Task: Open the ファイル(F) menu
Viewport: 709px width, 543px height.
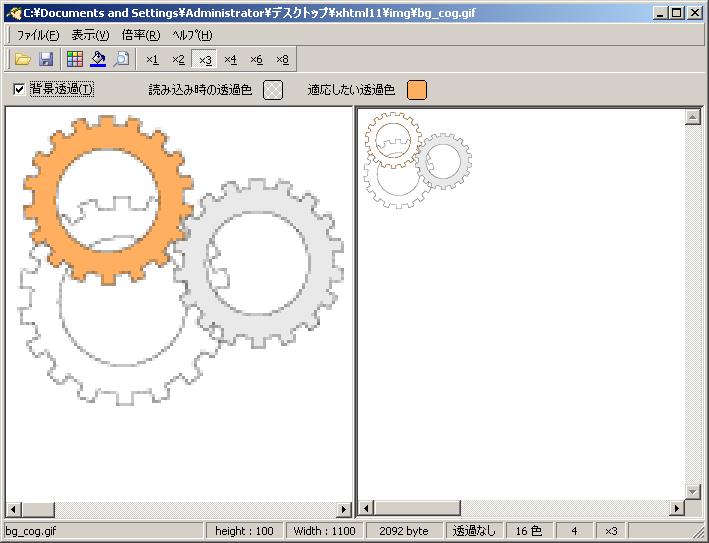Action: point(38,35)
